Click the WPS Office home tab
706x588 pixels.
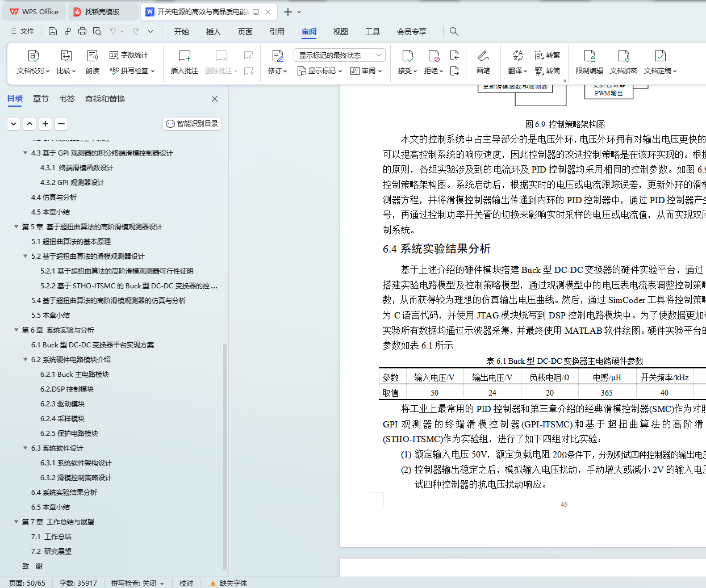pos(35,11)
